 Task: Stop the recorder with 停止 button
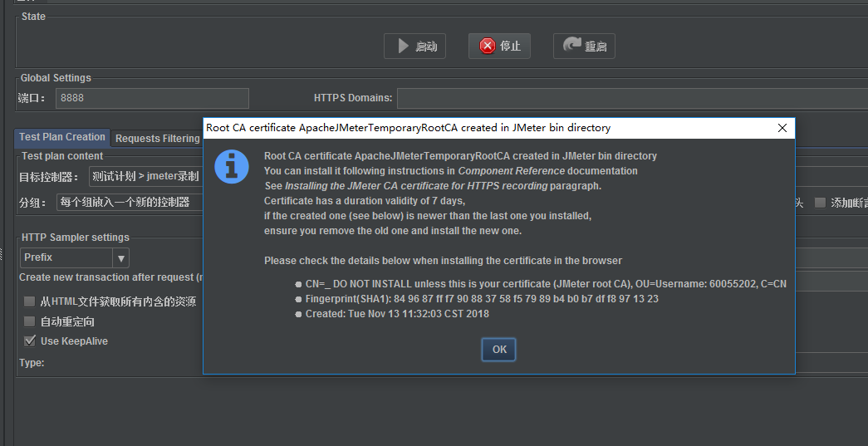(x=499, y=46)
